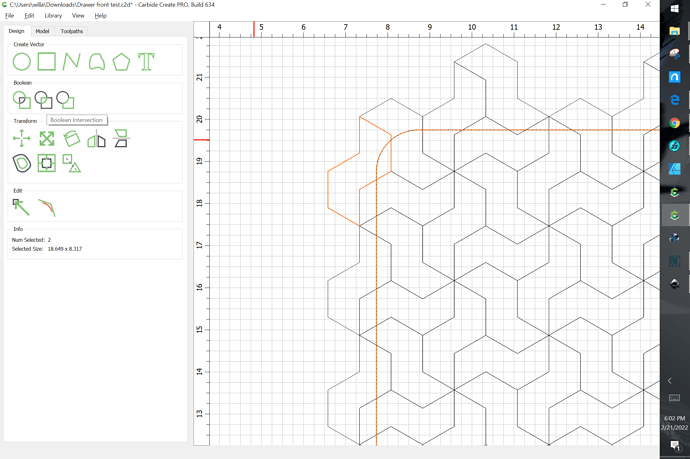Open the Edit menu
The height and width of the screenshot is (459, 690).
[x=29, y=15]
